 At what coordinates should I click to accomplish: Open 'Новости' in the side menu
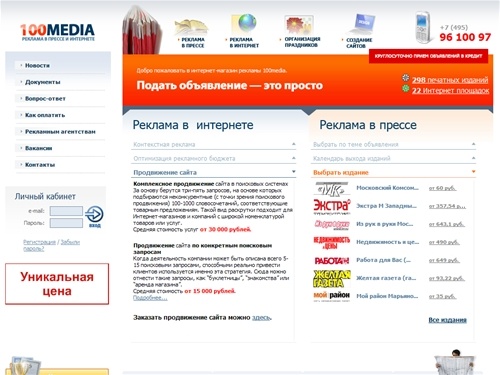[x=37, y=66]
